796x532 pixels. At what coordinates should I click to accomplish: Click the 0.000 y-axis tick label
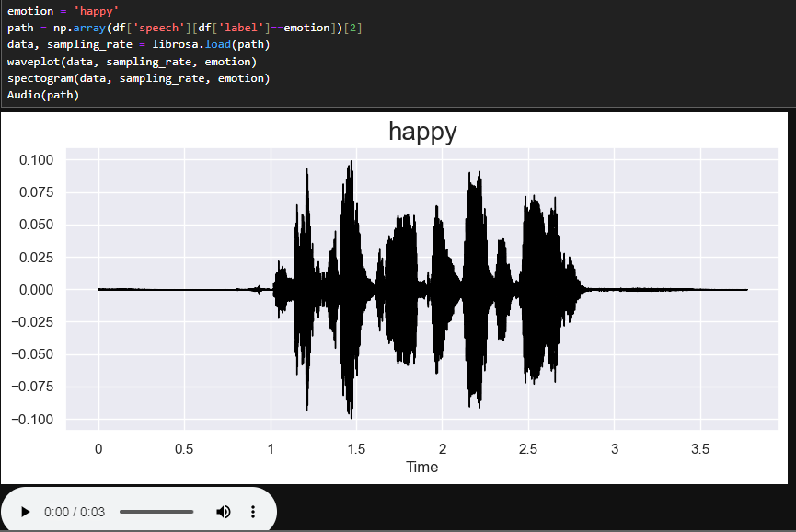[37, 290]
